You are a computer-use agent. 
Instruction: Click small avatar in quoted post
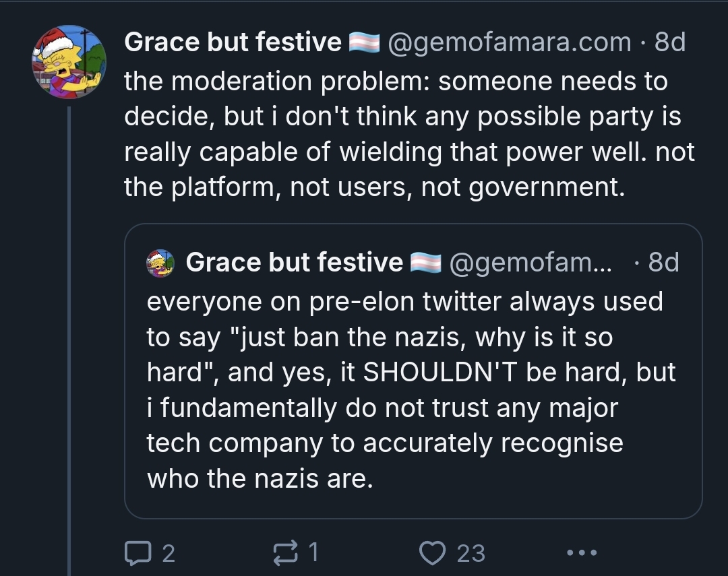point(160,263)
